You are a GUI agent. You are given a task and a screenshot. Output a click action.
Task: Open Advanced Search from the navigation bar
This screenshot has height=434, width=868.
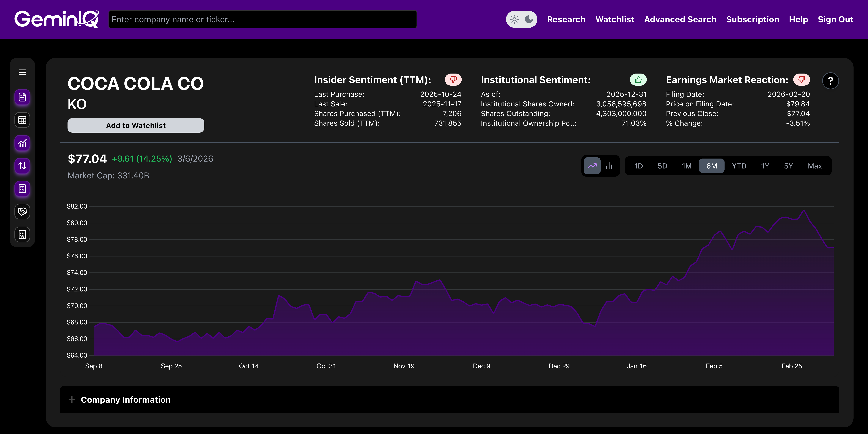(680, 19)
